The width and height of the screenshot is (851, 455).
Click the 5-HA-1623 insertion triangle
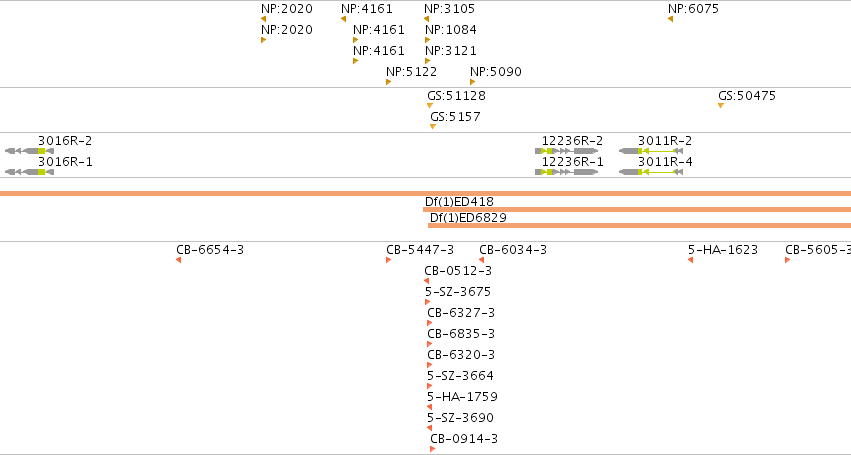click(690, 260)
